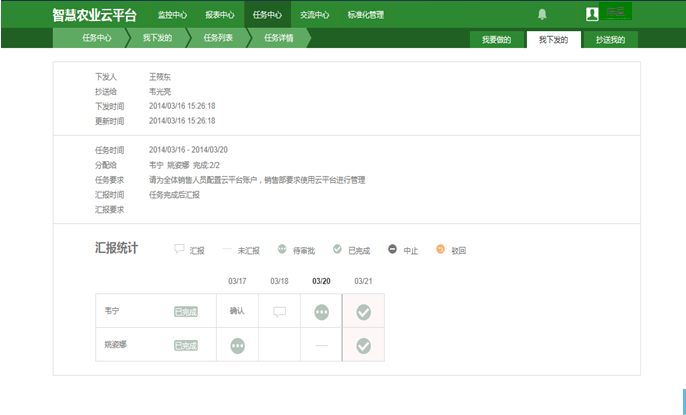Click the 我下发的 breadcrumb
The image size is (686, 415).
pyautogui.click(x=158, y=38)
